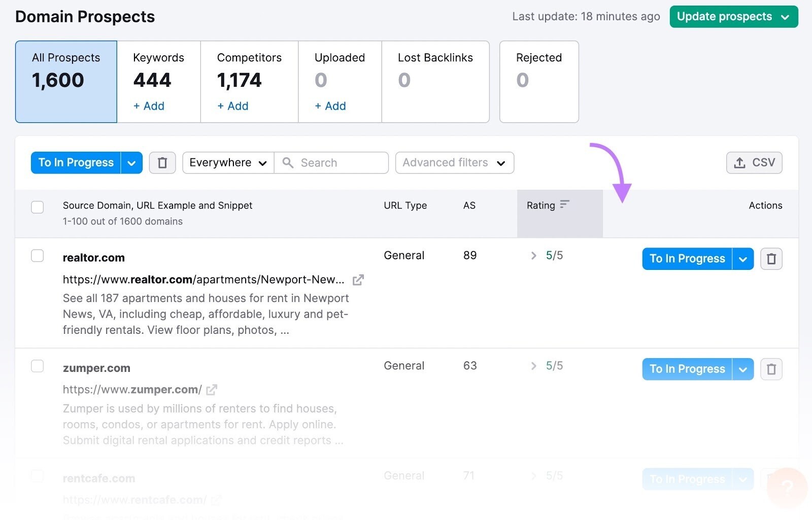Viewport: 812px width, 520px height.
Task: Open realtor.com URL via external link icon
Action: tap(358, 280)
